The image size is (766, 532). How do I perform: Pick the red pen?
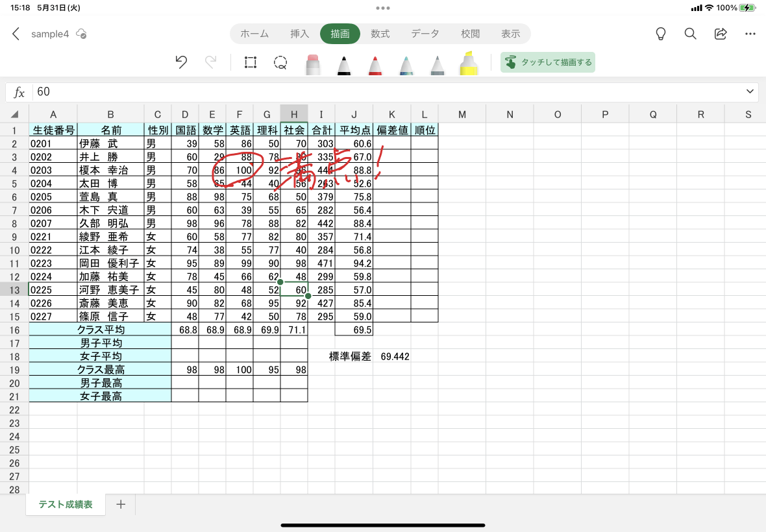pyautogui.click(x=375, y=65)
